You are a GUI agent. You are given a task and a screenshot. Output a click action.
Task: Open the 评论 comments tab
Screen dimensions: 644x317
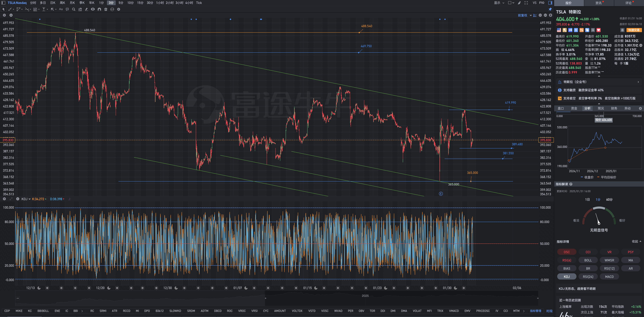(629, 3)
